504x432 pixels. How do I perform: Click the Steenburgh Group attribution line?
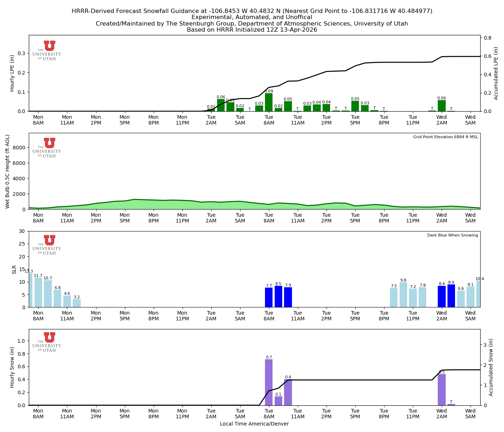tap(252, 23)
